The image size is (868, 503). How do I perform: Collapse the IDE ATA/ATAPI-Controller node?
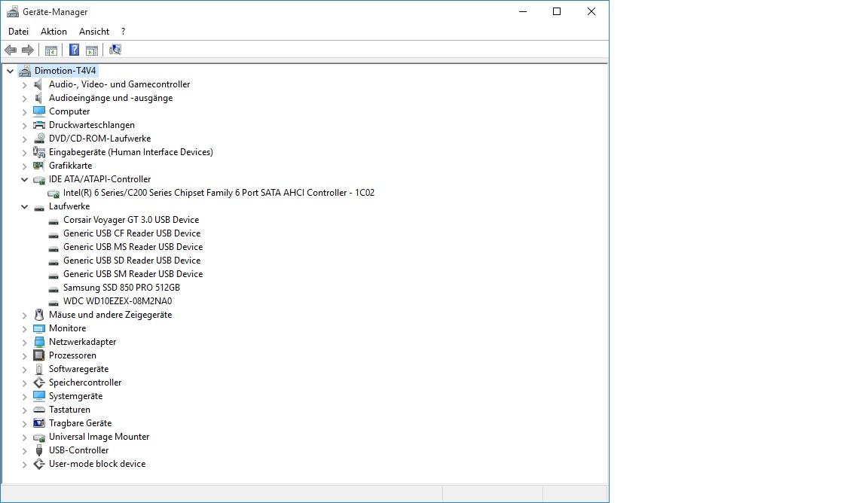(24, 179)
